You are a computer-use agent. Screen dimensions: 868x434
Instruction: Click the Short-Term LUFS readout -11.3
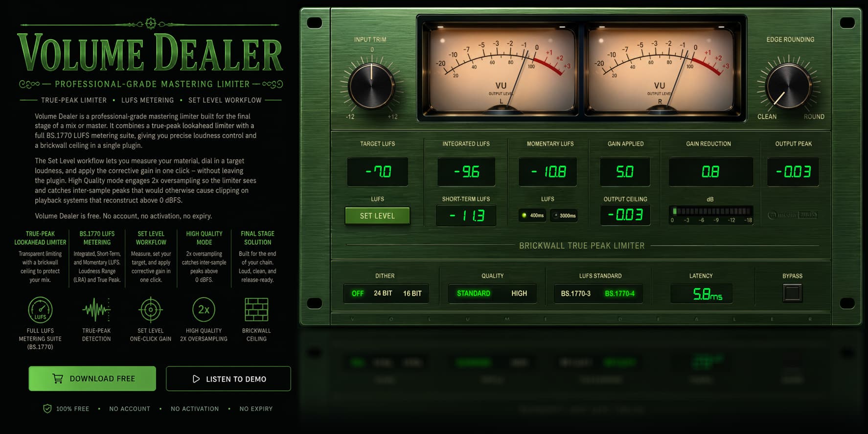click(466, 215)
